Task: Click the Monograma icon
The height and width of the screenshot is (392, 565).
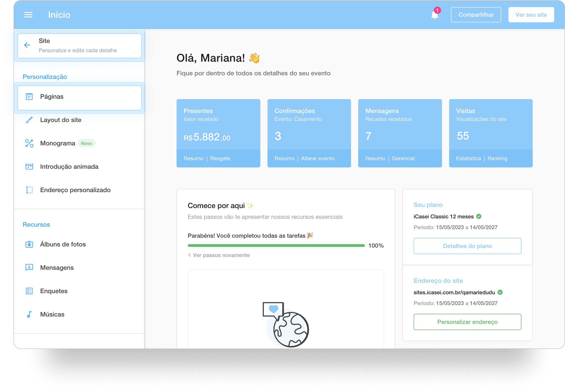Action: pos(29,143)
